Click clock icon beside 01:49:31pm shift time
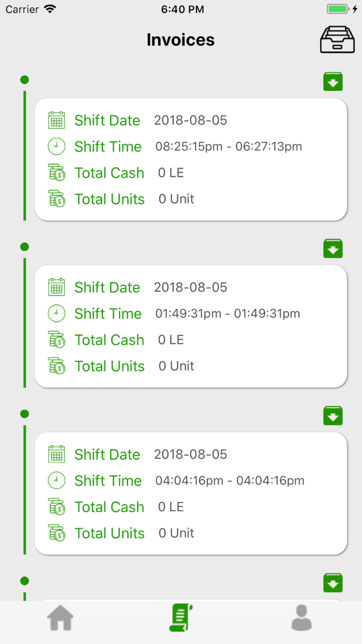 coord(56,314)
